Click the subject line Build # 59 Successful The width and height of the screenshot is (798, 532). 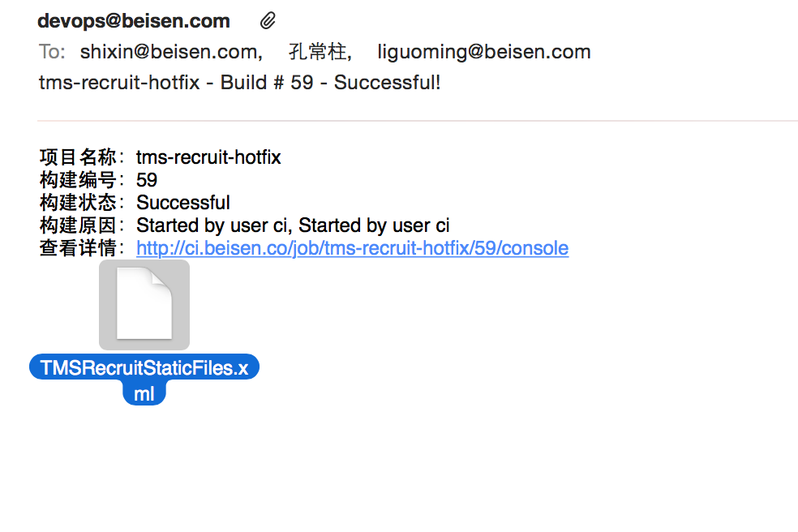tap(240, 83)
